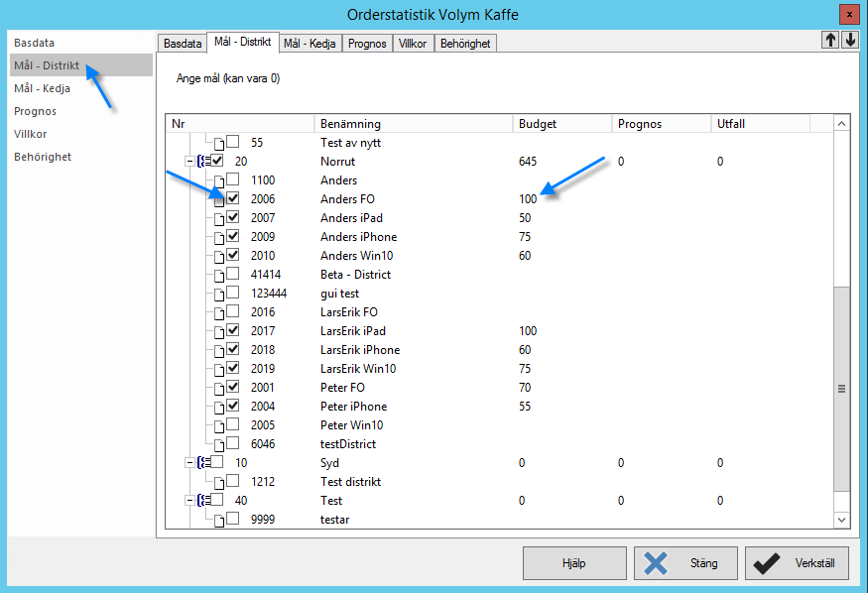Viewport: 868px width, 593px height.
Task: Click the document icon for Peter Win10
Action: [219, 426]
